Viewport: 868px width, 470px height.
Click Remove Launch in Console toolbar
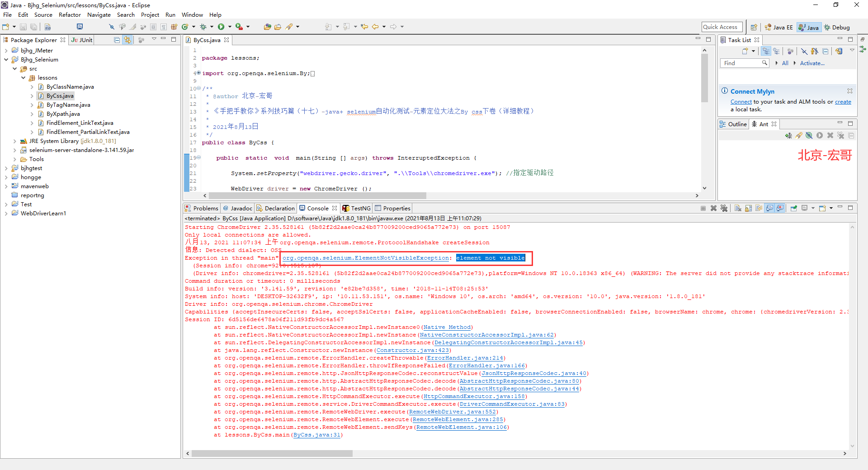click(x=713, y=208)
